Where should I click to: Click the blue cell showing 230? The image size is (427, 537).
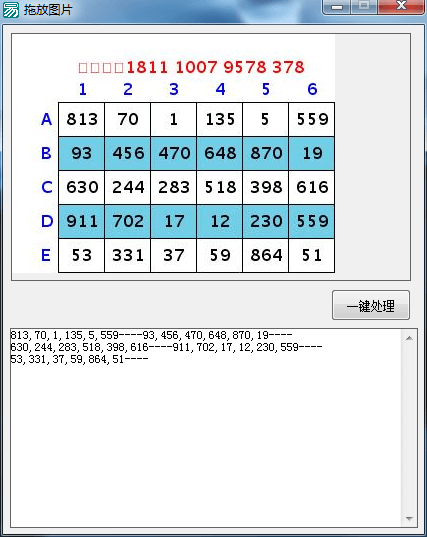tap(266, 221)
